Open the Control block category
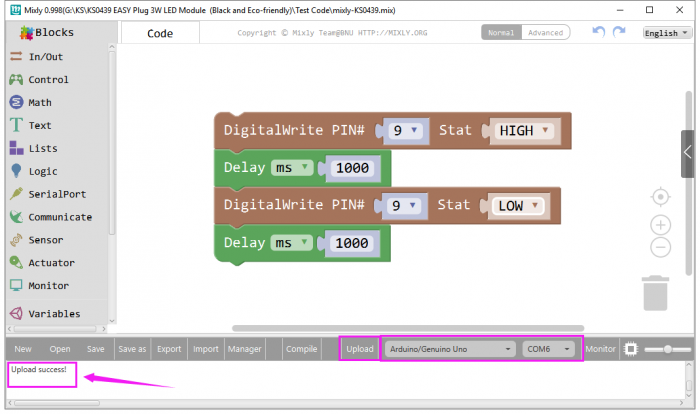Image resolution: width=700 pixels, height=414 pixels. 48,80
